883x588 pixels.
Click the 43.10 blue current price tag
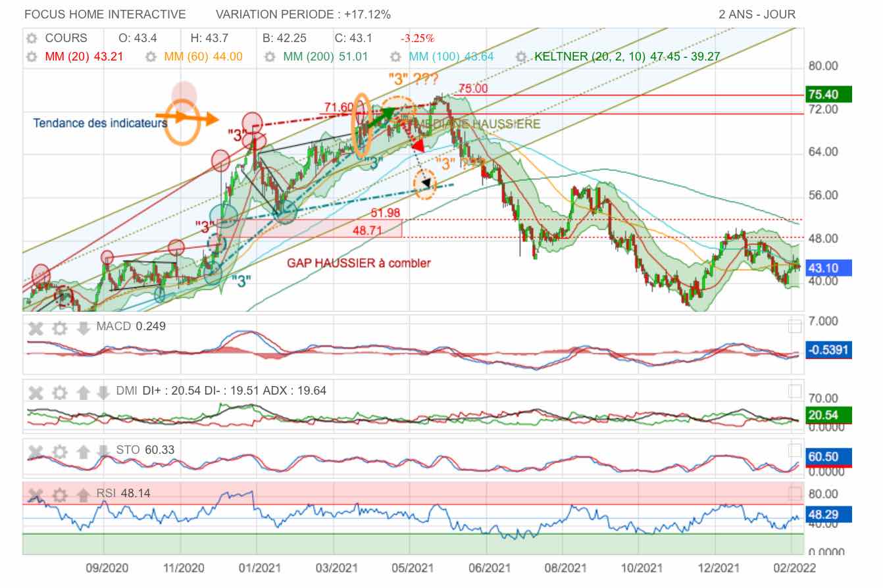[x=828, y=267]
